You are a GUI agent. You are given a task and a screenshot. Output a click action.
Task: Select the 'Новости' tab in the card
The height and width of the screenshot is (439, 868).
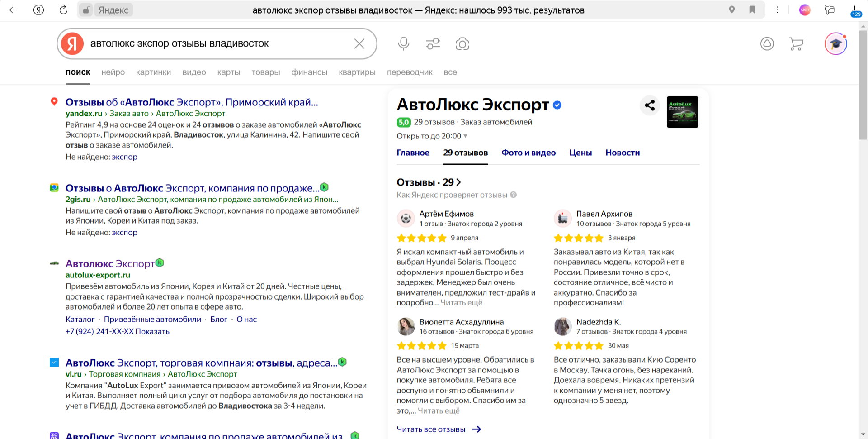point(623,153)
